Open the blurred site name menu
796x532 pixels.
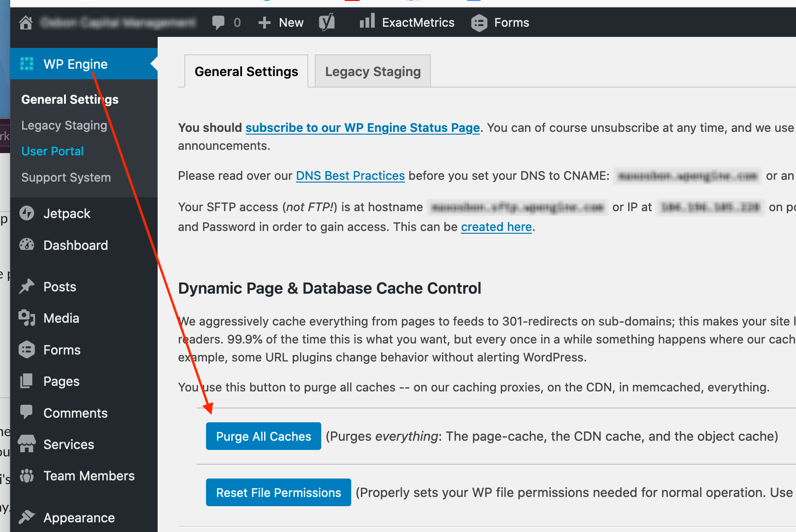click(118, 22)
